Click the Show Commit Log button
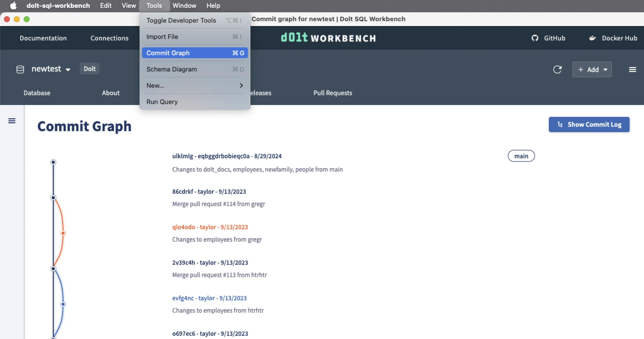This screenshot has width=644, height=339. click(589, 124)
